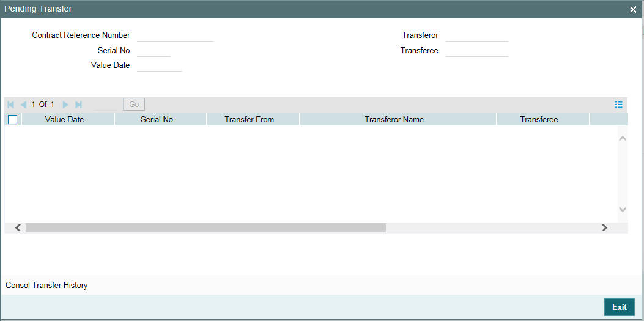Click the Go button

pyautogui.click(x=134, y=105)
